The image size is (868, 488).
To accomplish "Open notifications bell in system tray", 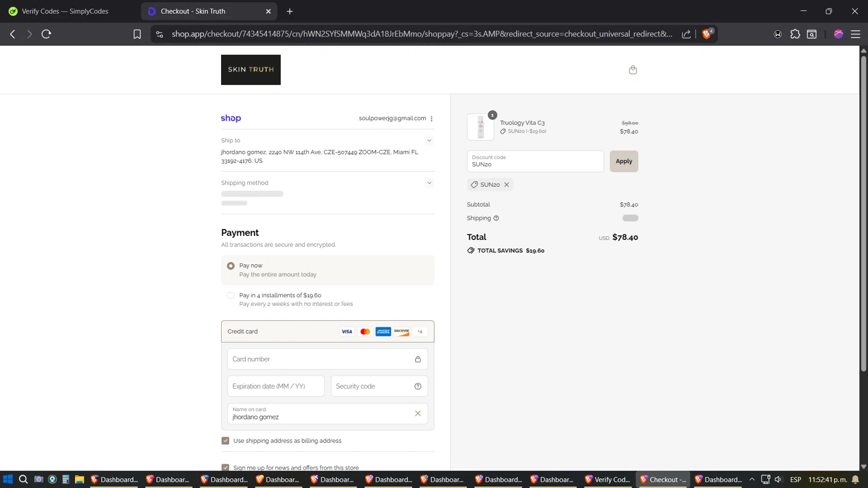I will pos(855,479).
